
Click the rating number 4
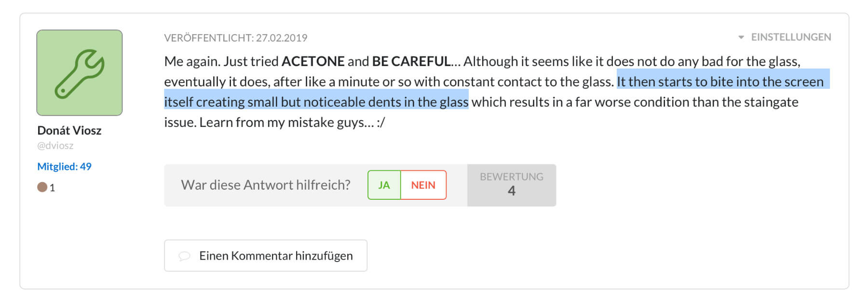tap(512, 191)
